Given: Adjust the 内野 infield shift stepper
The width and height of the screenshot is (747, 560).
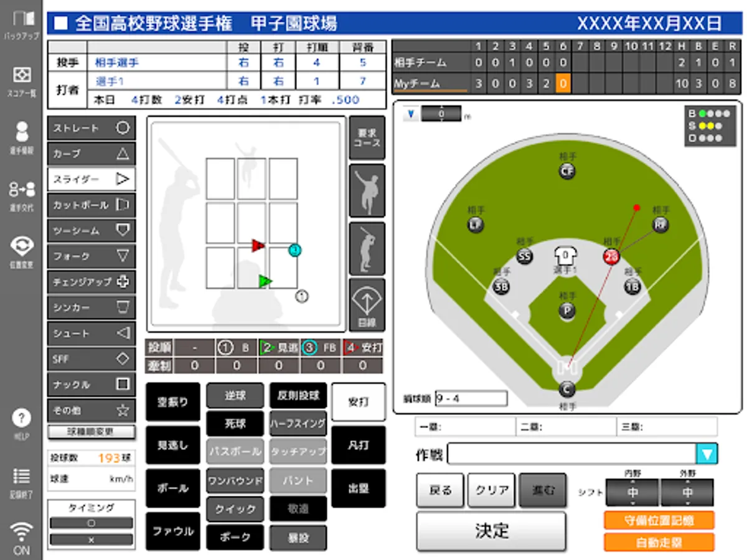Looking at the screenshot, I should coord(632,492).
